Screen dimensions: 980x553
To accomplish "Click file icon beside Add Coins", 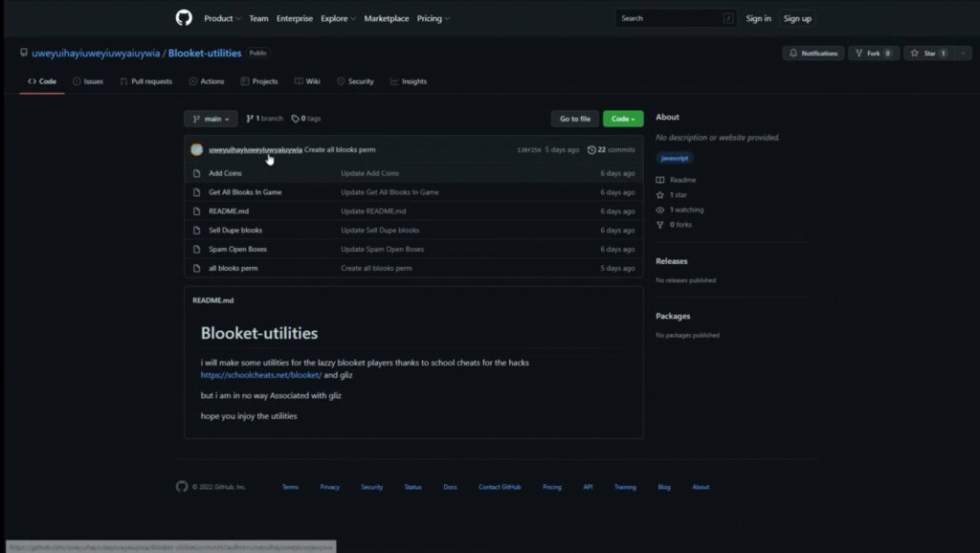I will click(x=196, y=173).
